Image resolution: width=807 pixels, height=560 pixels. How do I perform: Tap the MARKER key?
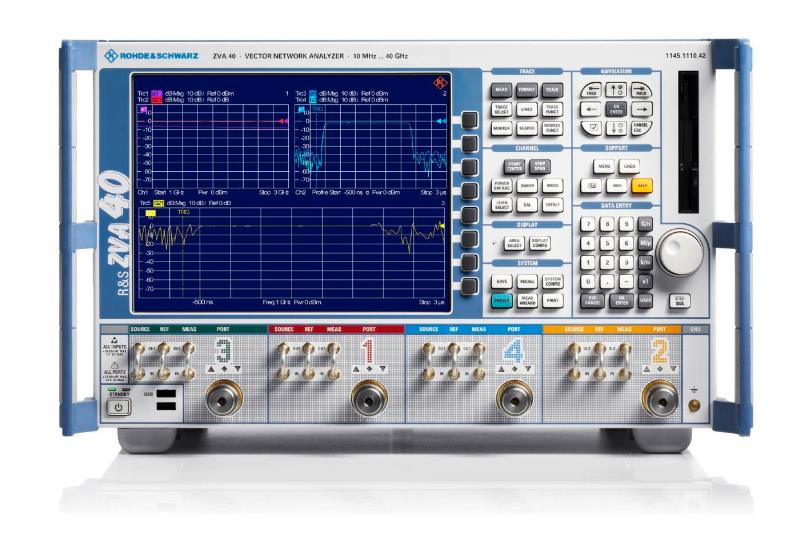pos(501,128)
